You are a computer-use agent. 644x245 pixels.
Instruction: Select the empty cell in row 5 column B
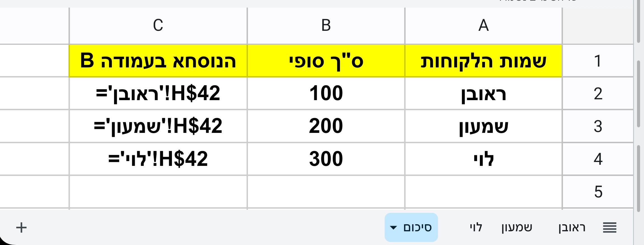[x=326, y=191]
